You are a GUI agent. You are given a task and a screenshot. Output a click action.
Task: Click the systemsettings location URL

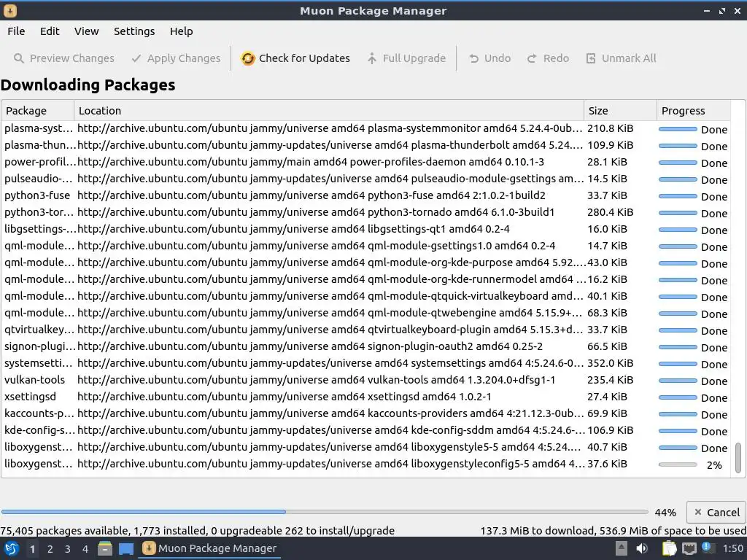(330, 363)
